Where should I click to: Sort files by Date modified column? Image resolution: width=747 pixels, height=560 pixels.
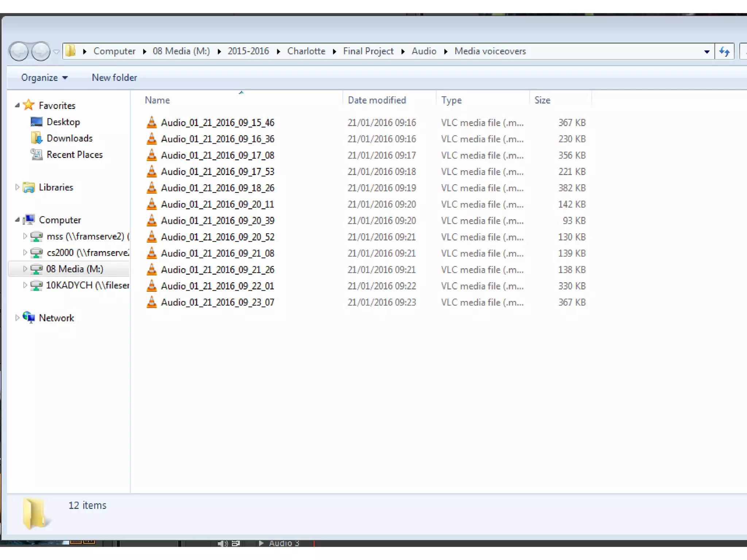click(x=376, y=100)
